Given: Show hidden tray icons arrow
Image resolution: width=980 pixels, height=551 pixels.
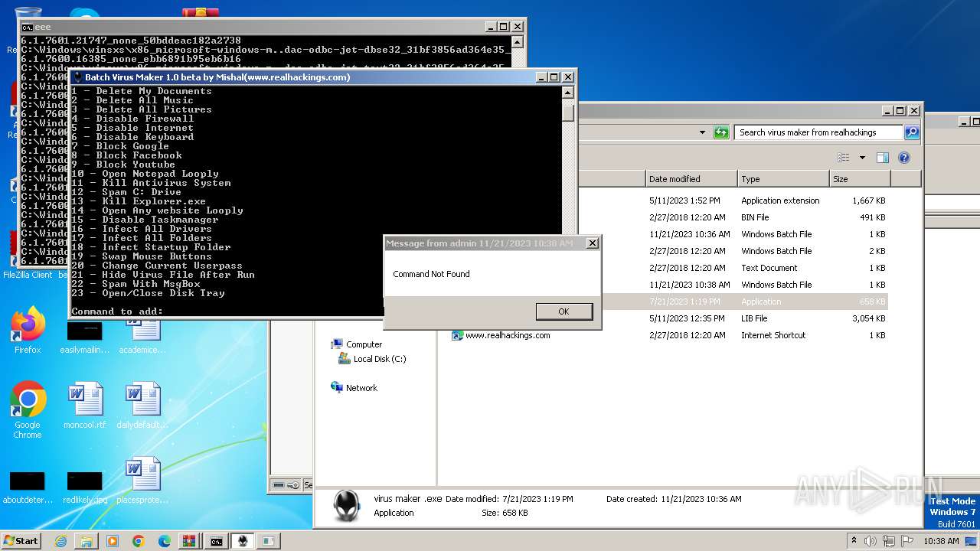Looking at the screenshot, I should tap(854, 540).
